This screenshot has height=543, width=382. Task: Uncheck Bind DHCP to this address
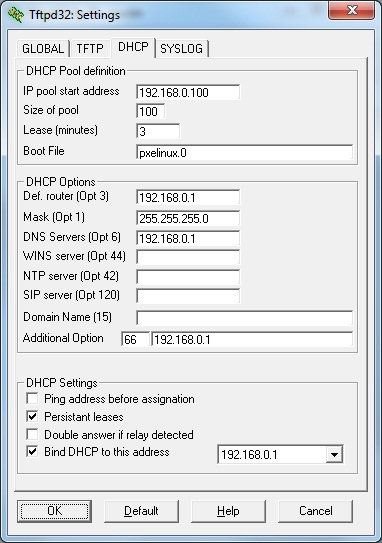click(x=32, y=452)
